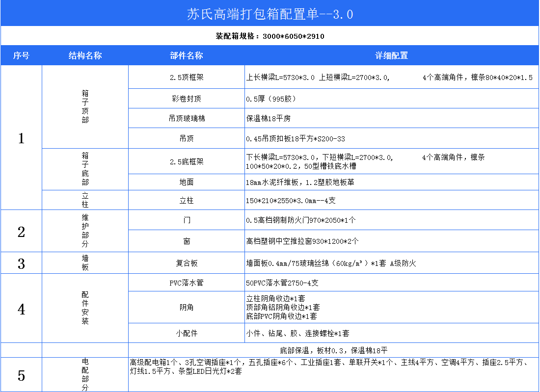Image resolution: width=540 pixels, height=392 pixels.
Task: Click the 防火门 detail cell
Action: 391,220
